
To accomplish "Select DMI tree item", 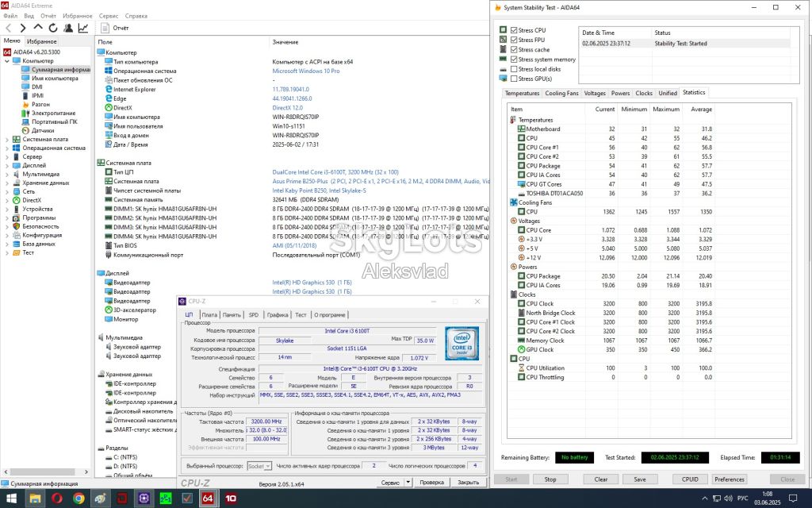I will (36, 87).
